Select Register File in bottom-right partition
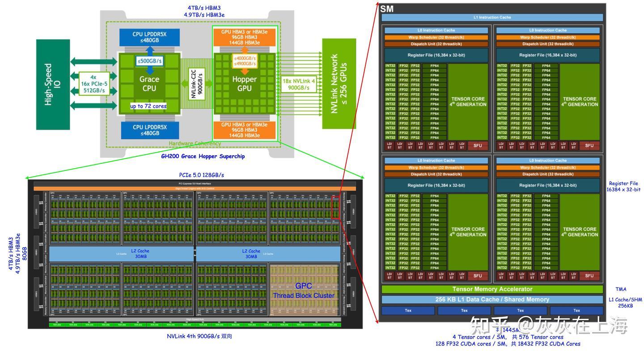The width and height of the screenshot is (644, 352). (548, 185)
